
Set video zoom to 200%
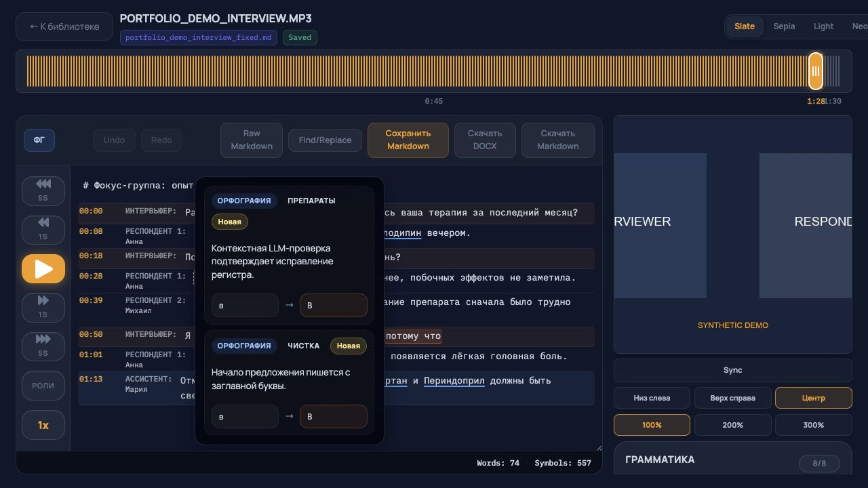pos(732,425)
